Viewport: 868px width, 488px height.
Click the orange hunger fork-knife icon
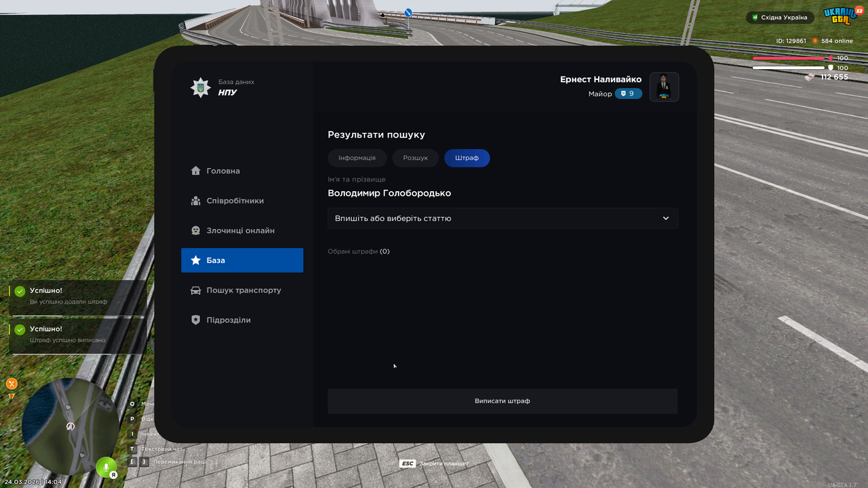pos(12,384)
